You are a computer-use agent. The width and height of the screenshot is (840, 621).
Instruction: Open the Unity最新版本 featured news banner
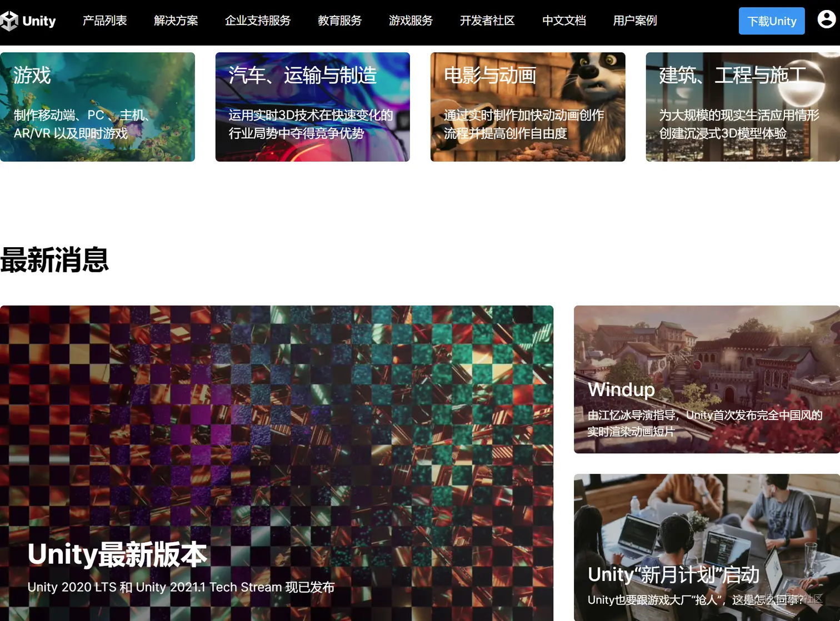(x=277, y=463)
